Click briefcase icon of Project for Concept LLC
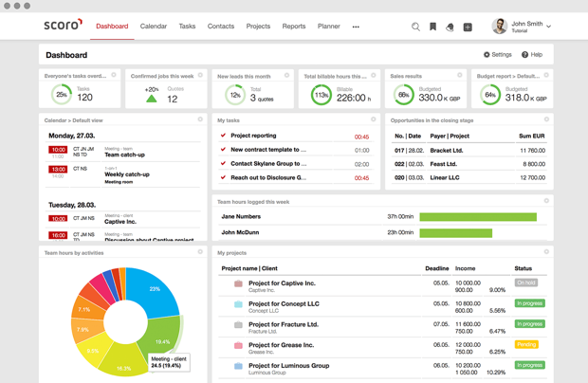Viewport: 588px width, 383px height. 238,304
